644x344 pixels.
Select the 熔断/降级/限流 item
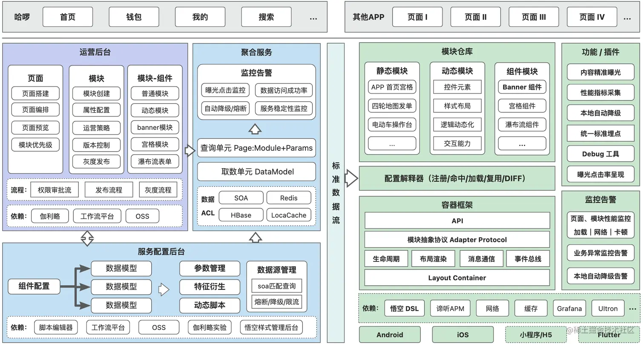tap(277, 302)
